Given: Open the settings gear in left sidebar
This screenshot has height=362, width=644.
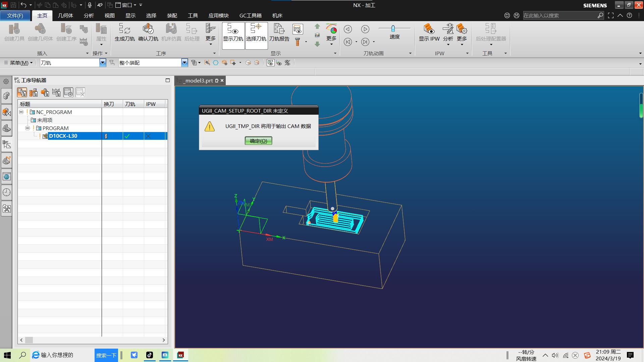Looking at the screenshot, I should click(6, 81).
